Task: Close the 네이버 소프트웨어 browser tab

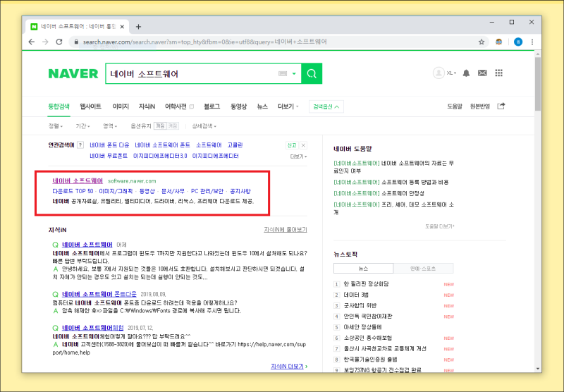Action: pos(122,27)
